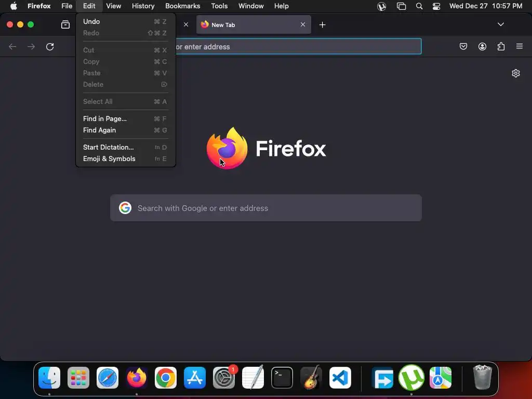The image size is (532, 399).
Task: Launch Safari from the Dock
Action: [108, 378]
